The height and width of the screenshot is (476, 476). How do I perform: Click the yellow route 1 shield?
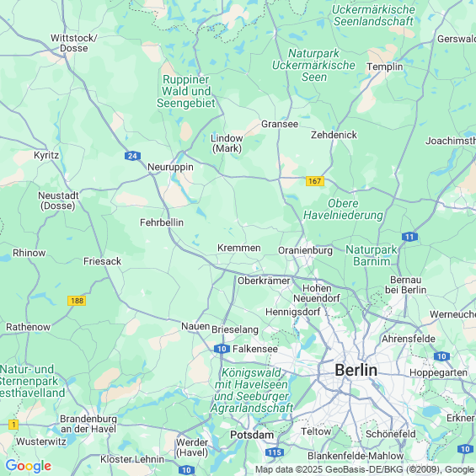(x=13, y=425)
